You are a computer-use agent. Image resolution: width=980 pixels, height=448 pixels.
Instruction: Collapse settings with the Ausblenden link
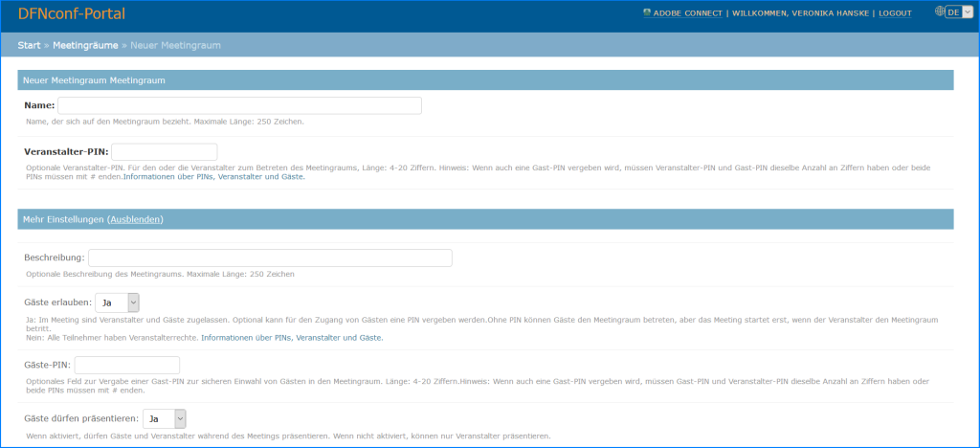(135, 219)
